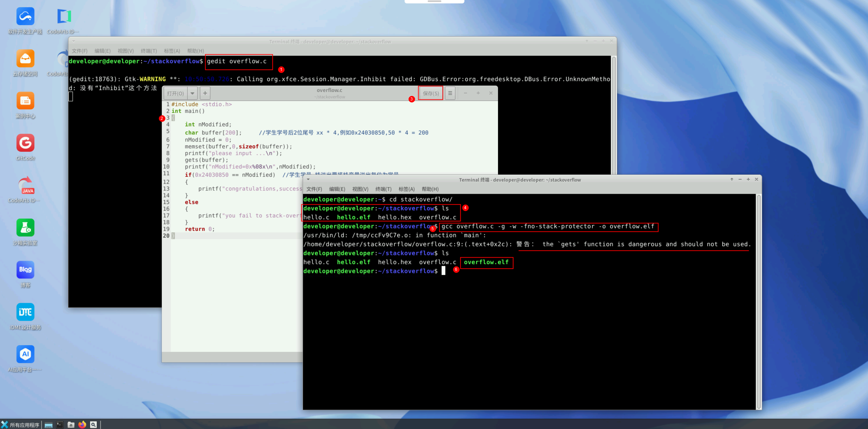The height and width of the screenshot is (429, 868).
Task: Click the gedit new document plus icon
Action: click(205, 93)
